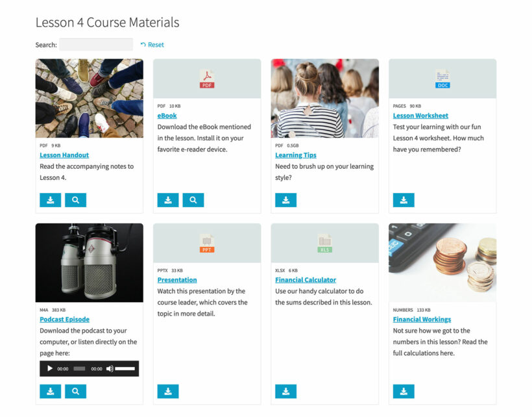532x417 pixels.
Task: Click the DOC icon on the Lesson Worksheet card
Action: (x=442, y=77)
